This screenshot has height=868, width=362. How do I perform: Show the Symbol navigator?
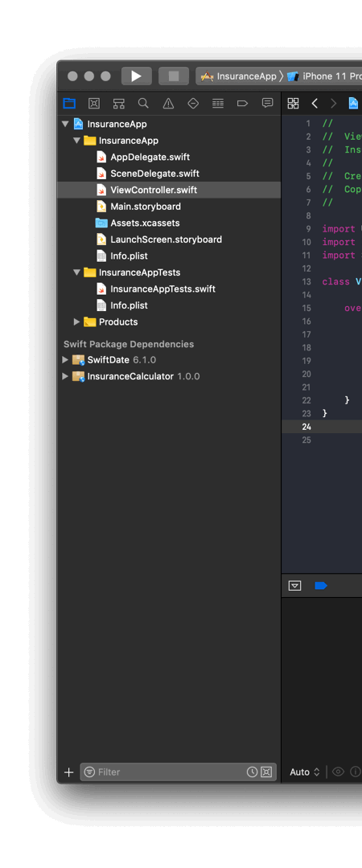tap(118, 103)
